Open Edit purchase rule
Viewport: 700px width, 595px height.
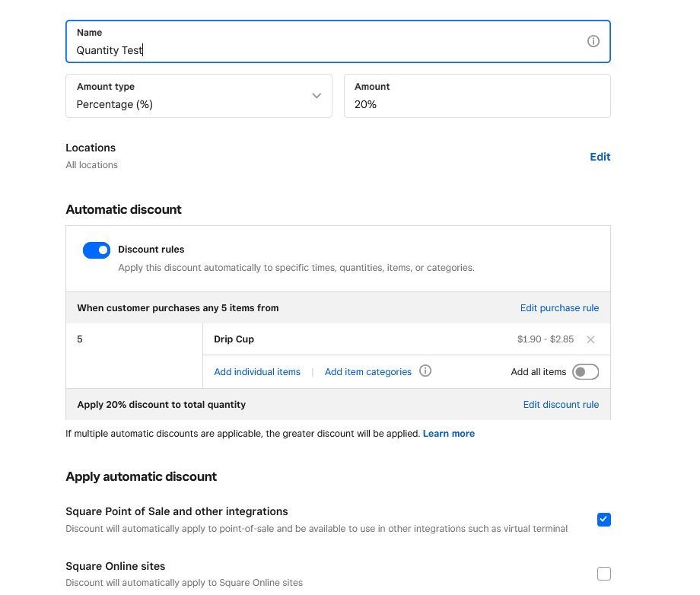(x=559, y=308)
